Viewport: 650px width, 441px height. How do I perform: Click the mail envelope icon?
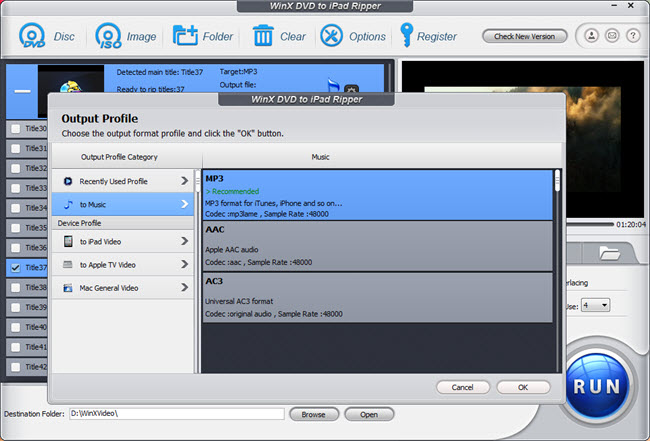tap(612, 36)
